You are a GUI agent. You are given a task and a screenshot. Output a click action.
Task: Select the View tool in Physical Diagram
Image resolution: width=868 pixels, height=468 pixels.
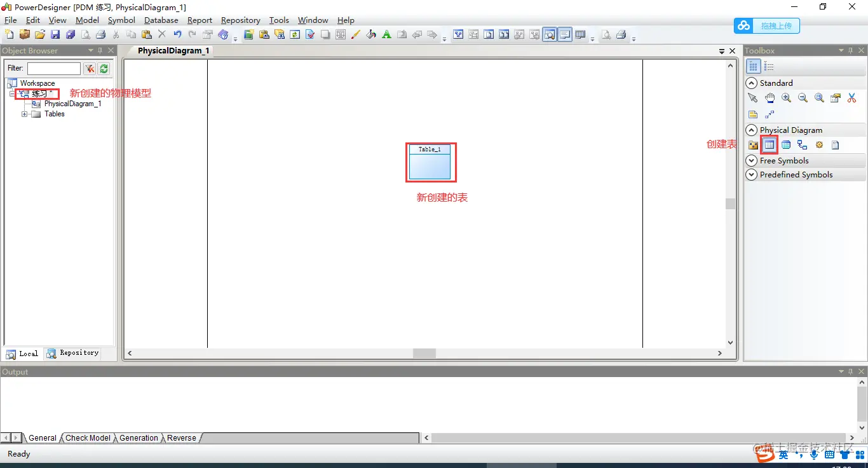786,145
